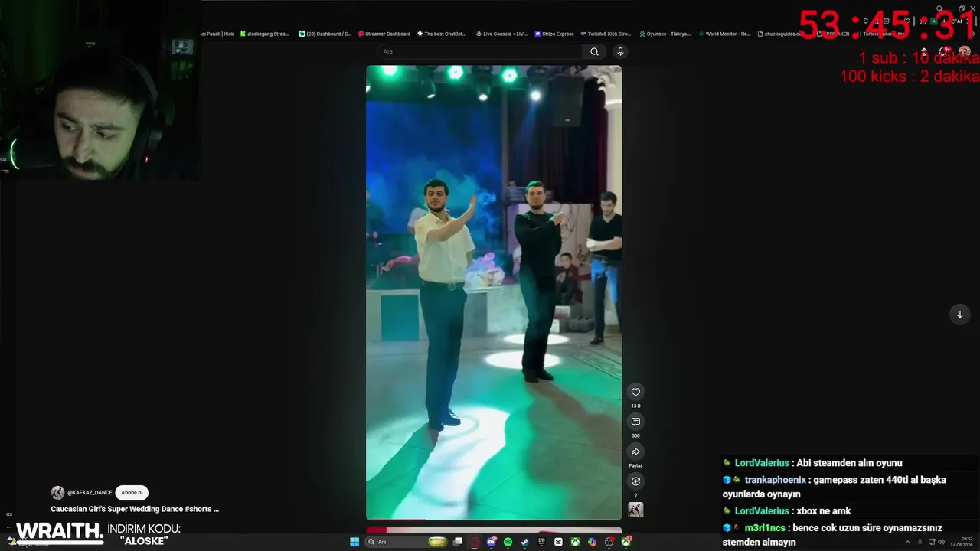
Task: Open the 'Oyuneks - Türkiye' bookmark
Action: (665, 34)
